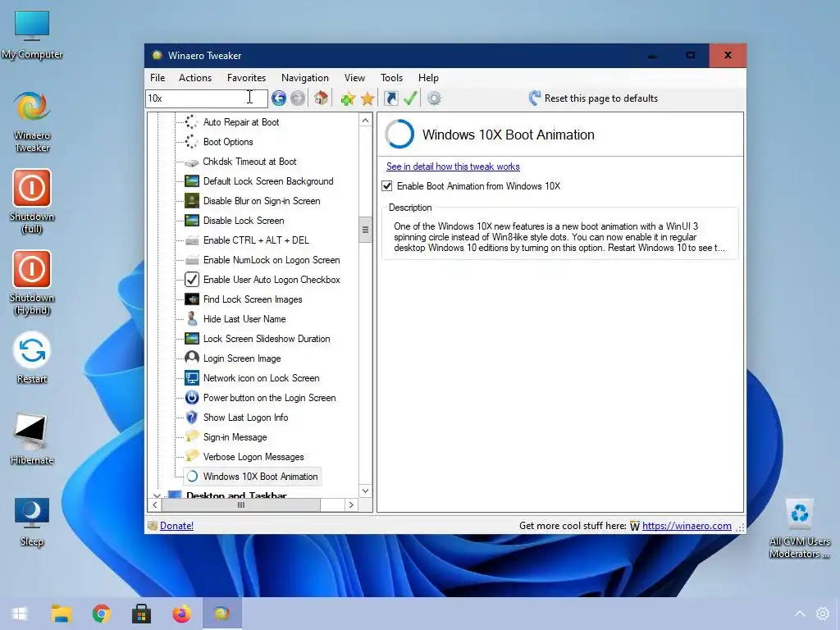Screen dimensions: 840x630
Task: Open Firefox from the taskbar
Action: point(181,614)
